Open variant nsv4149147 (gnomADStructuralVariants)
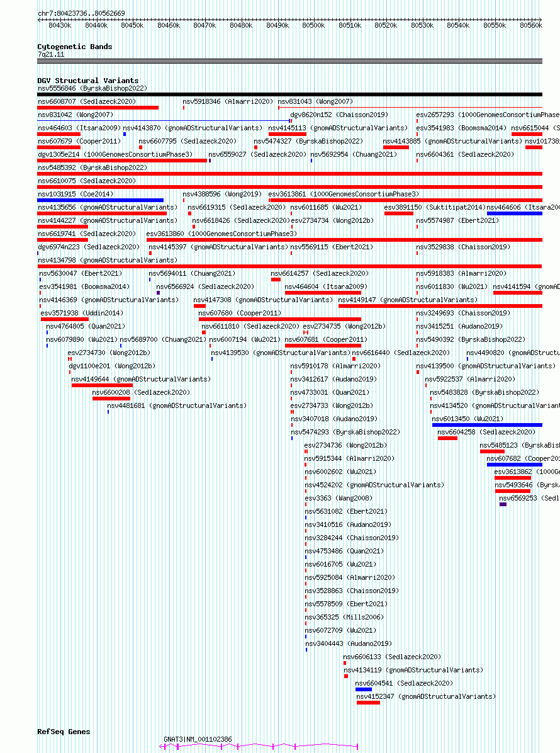Image resolution: width=560 pixels, height=753 pixels. tap(408, 300)
